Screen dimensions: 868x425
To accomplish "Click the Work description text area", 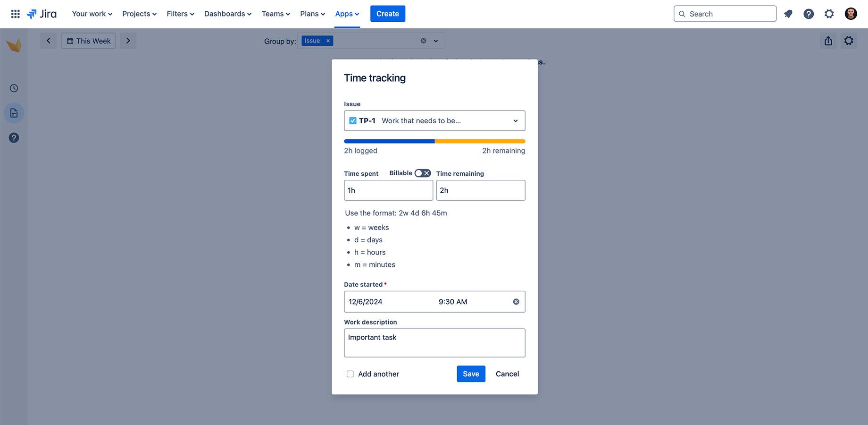I will click(434, 343).
